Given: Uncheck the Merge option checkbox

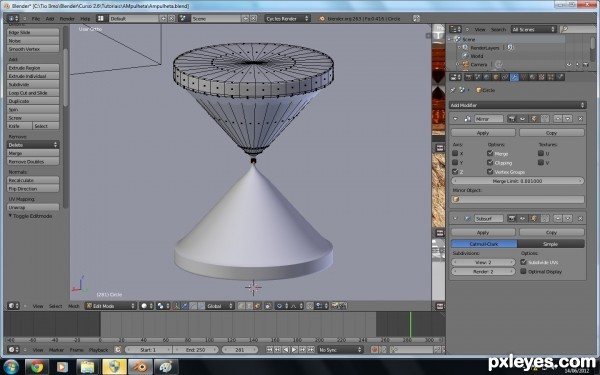Looking at the screenshot, I should tap(490, 153).
